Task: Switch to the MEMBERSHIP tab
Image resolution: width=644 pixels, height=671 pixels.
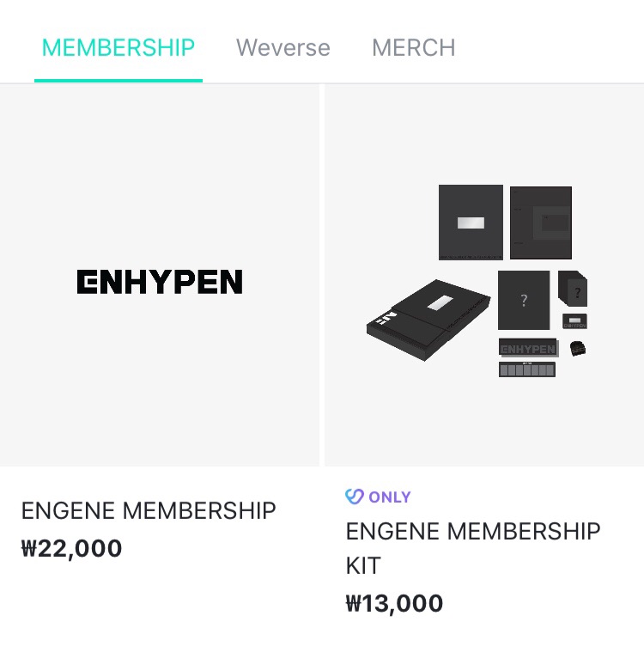Action: pyautogui.click(x=118, y=47)
